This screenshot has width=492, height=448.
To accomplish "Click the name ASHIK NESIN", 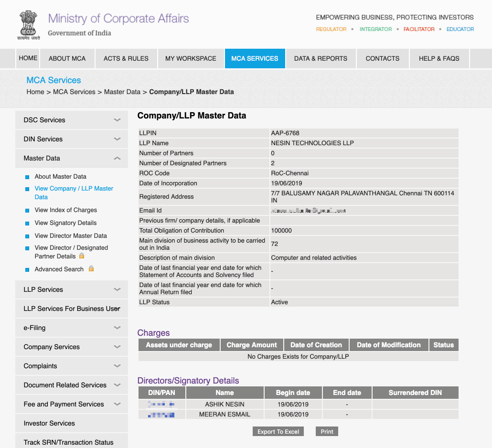I will point(225,405).
